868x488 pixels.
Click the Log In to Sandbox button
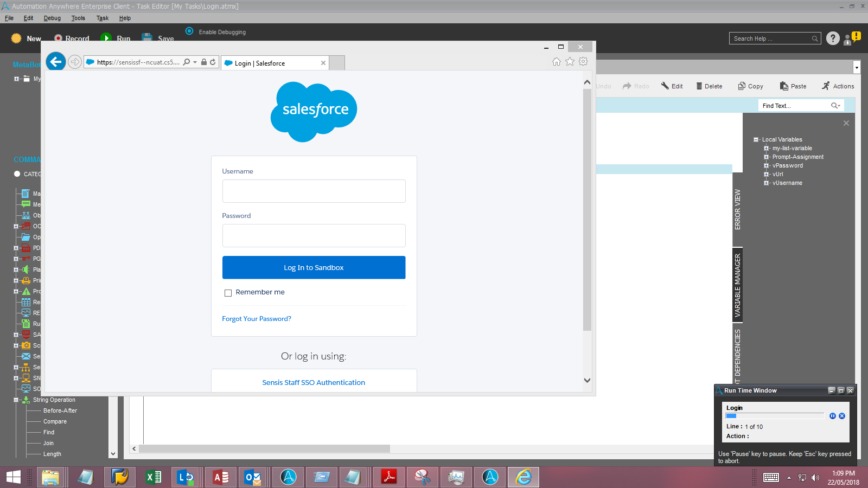314,267
